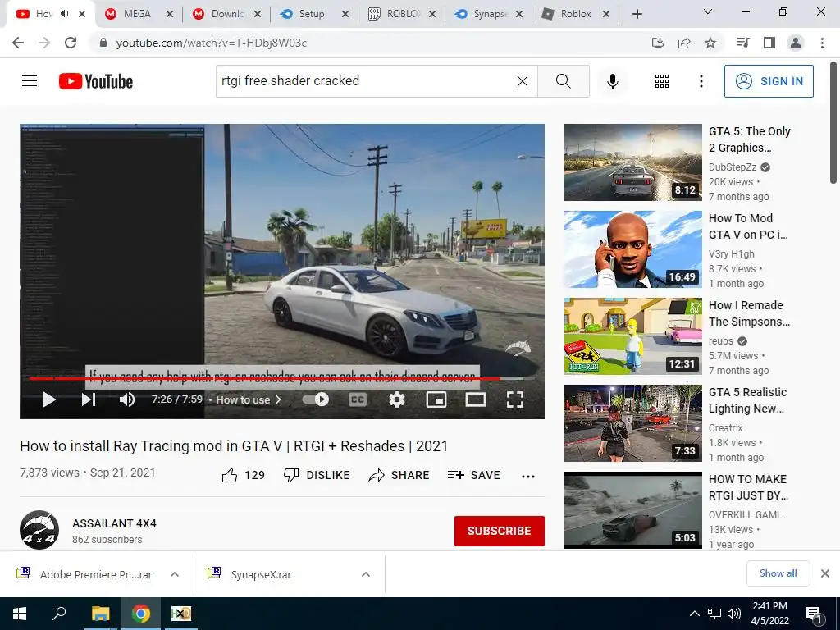Open 'HOW TO MAKE RTGI JUST BY' thumbnail
Image resolution: width=840 pixels, height=630 pixels.
pyautogui.click(x=632, y=510)
